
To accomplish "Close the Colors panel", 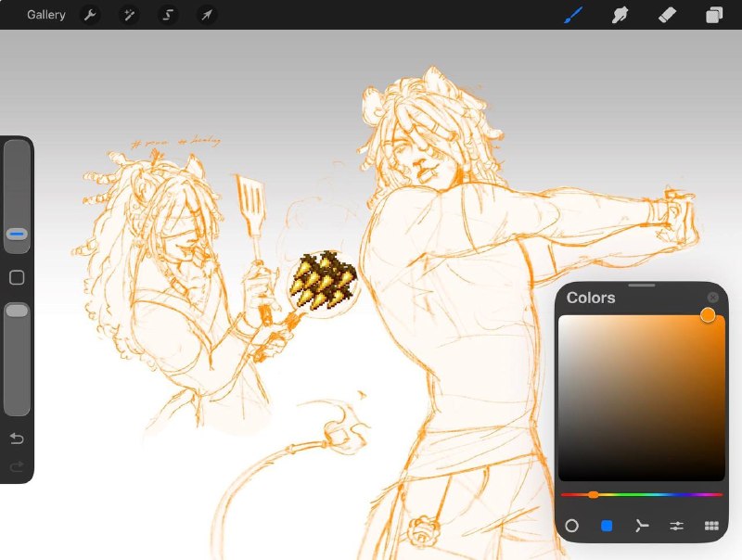I will [712, 298].
